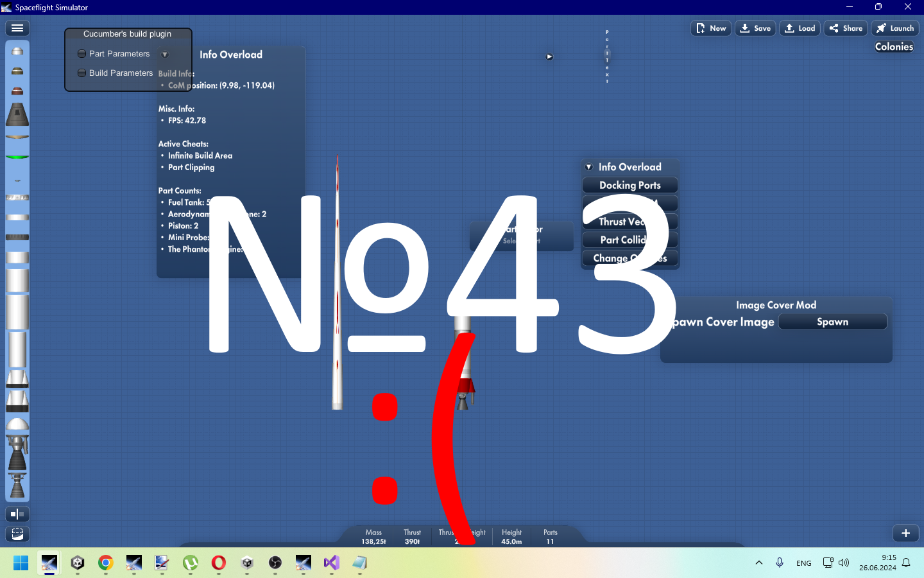The height and width of the screenshot is (578, 924).
Task: Open Opera browser from the taskbar
Action: pyautogui.click(x=219, y=563)
